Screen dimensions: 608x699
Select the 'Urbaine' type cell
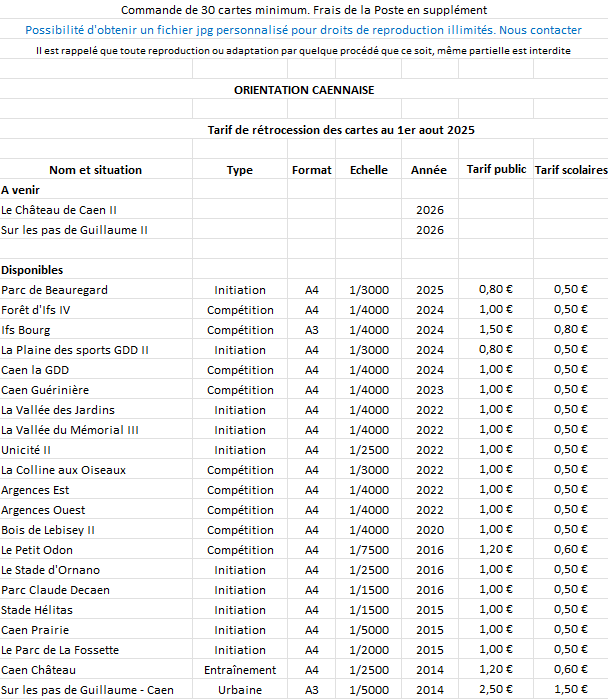tap(240, 690)
